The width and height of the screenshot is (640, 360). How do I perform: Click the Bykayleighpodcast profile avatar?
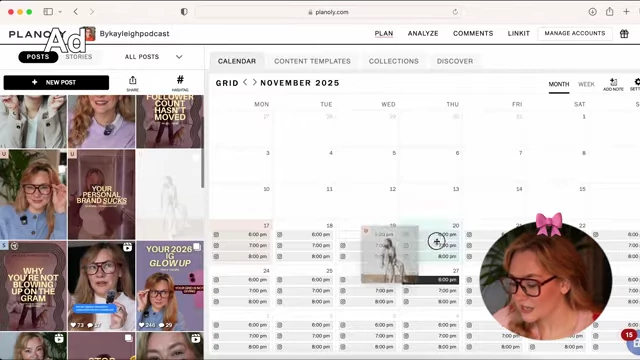[x=88, y=34]
